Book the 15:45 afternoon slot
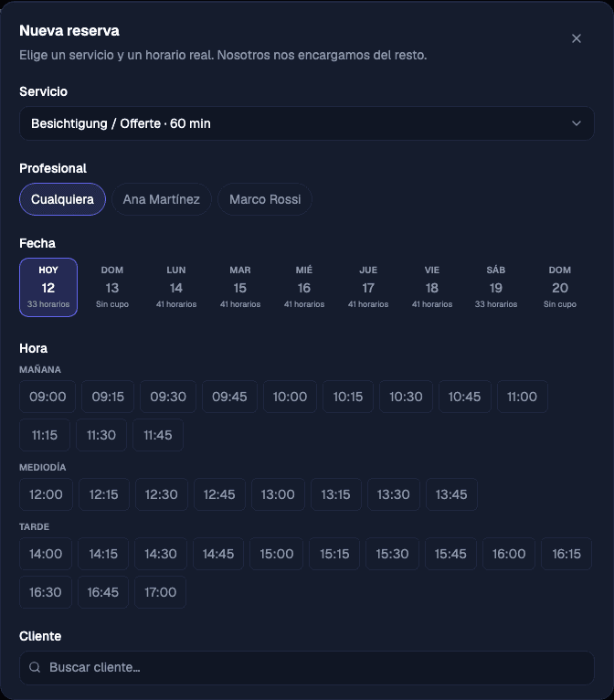 pos(450,554)
